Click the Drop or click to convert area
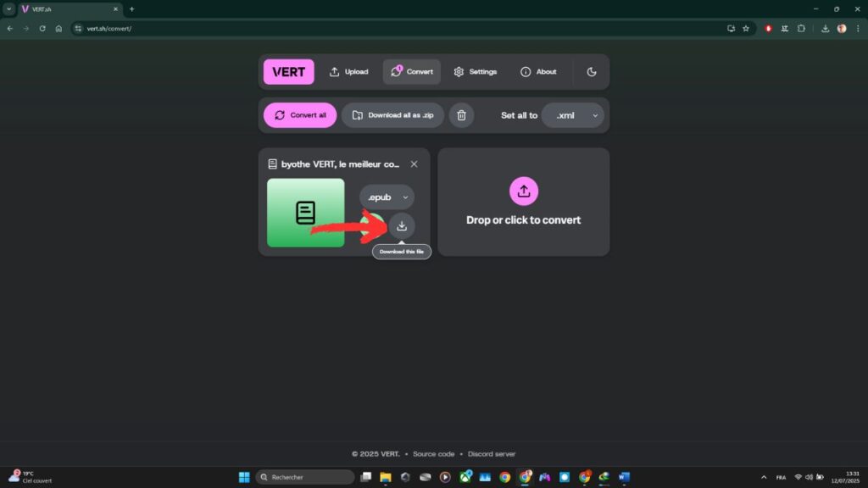The width and height of the screenshot is (868, 488). [x=524, y=202]
